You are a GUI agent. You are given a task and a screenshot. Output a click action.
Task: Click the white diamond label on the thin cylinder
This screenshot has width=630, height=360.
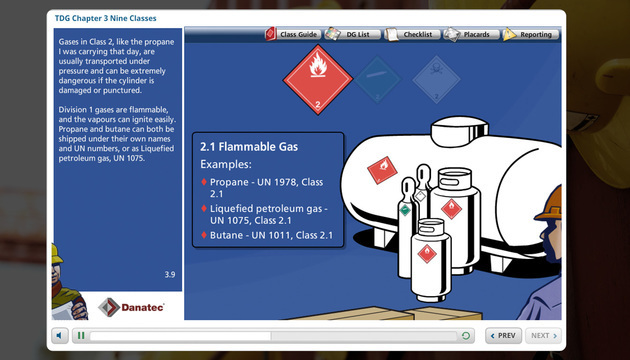point(420,196)
